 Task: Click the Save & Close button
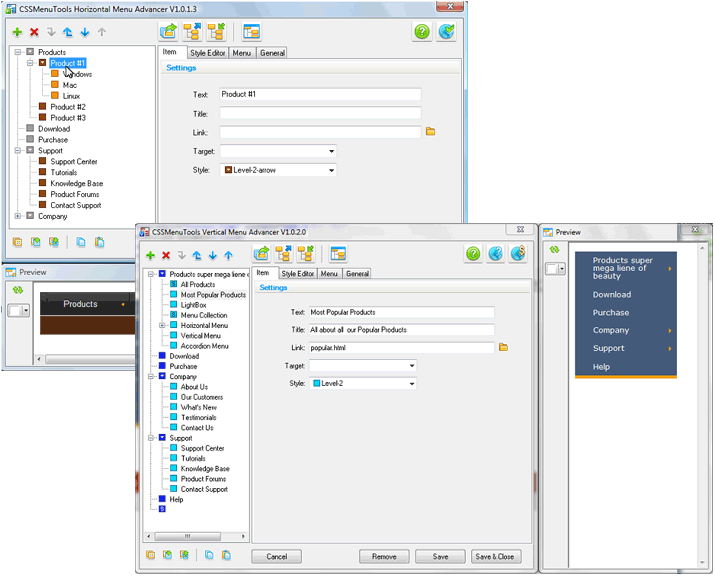[495, 556]
